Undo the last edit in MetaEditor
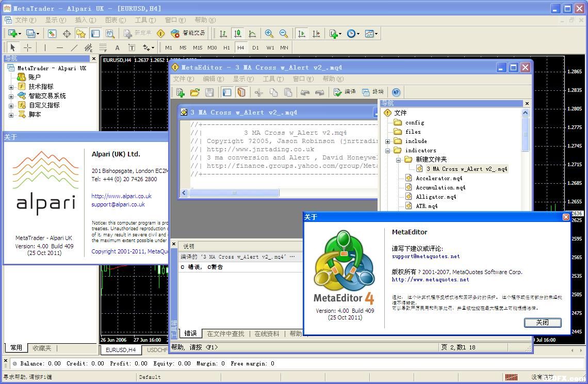Screen dimensions: 588x384 pyautogui.click(x=305, y=92)
